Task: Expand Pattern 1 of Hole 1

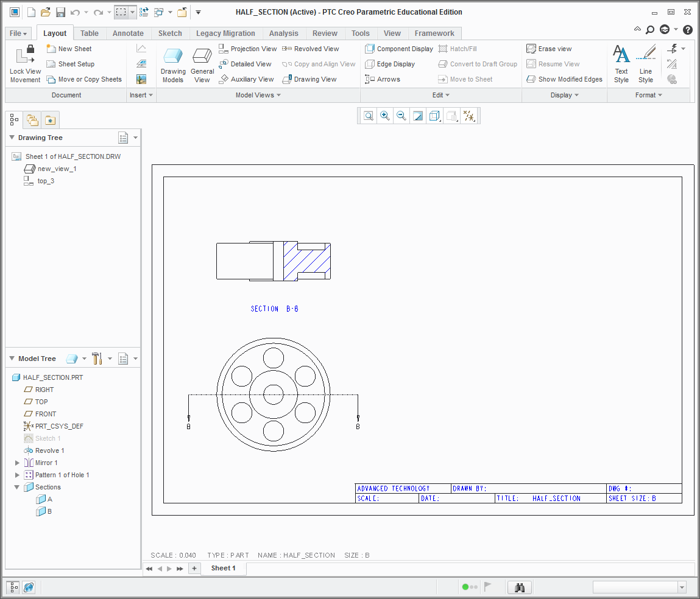Action: pyautogui.click(x=17, y=475)
